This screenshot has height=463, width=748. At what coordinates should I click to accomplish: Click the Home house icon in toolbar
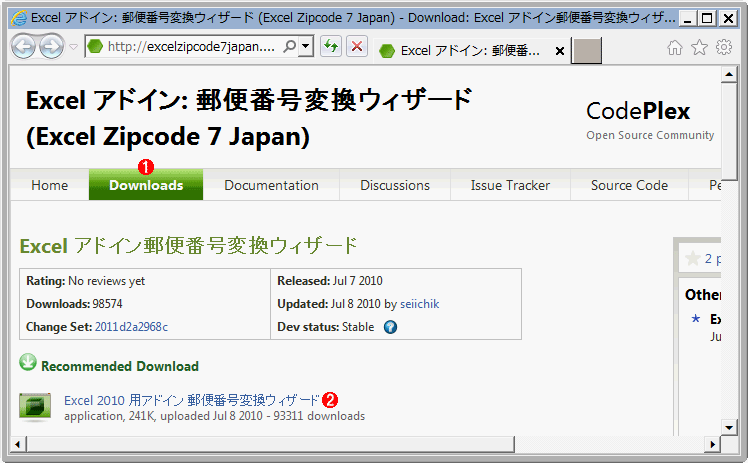pos(675,47)
